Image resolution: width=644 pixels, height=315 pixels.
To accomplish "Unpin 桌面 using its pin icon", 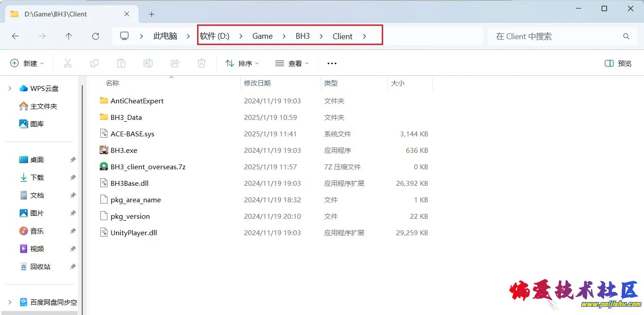I will pos(73,160).
